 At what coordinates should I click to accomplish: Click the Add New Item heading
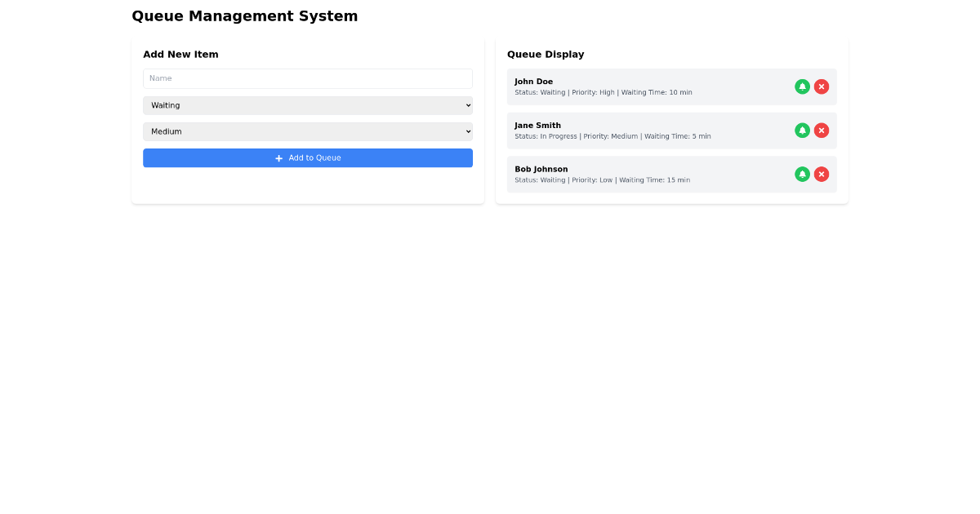(x=180, y=54)
